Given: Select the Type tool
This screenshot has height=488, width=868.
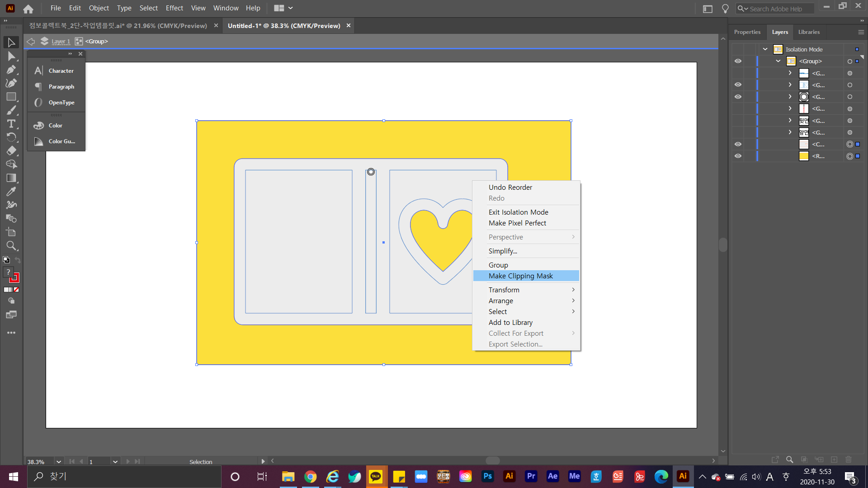Looking at the screenshot, I should pos(11,124).
